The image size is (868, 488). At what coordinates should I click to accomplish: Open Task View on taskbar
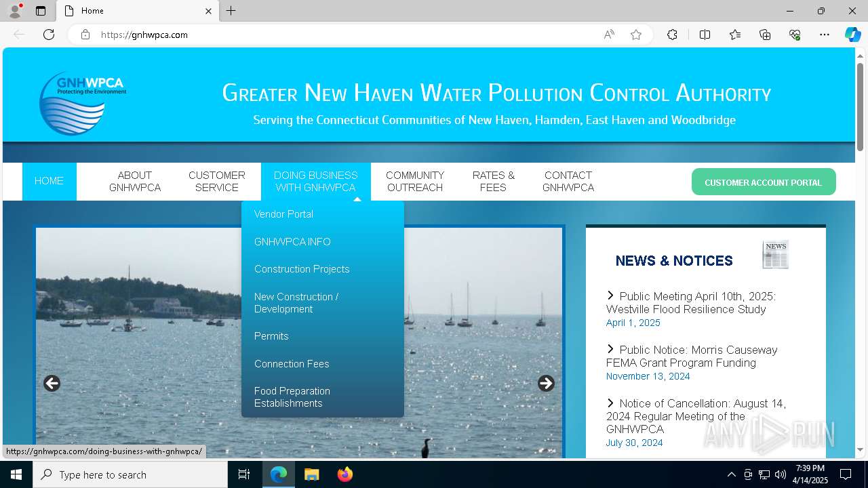point(244,474)
